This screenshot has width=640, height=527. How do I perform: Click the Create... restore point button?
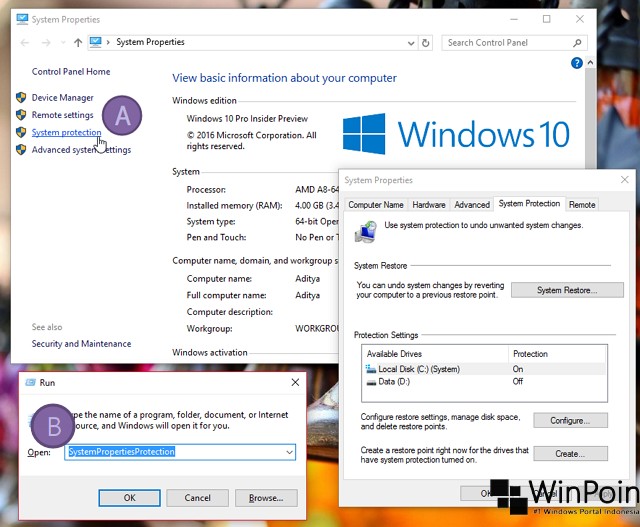(570, 454)
